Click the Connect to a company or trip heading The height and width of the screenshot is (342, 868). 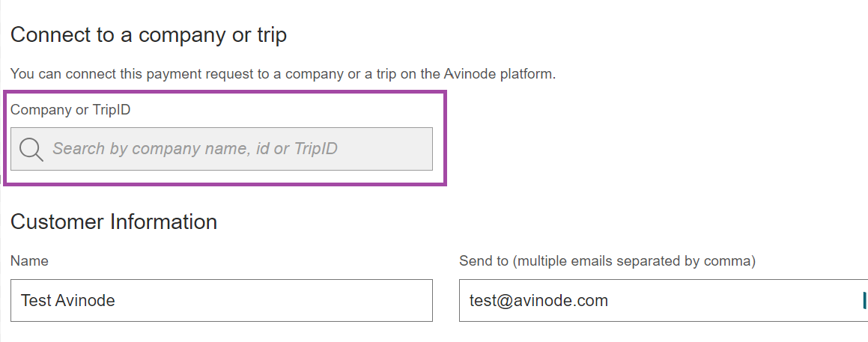click(148, 35)
